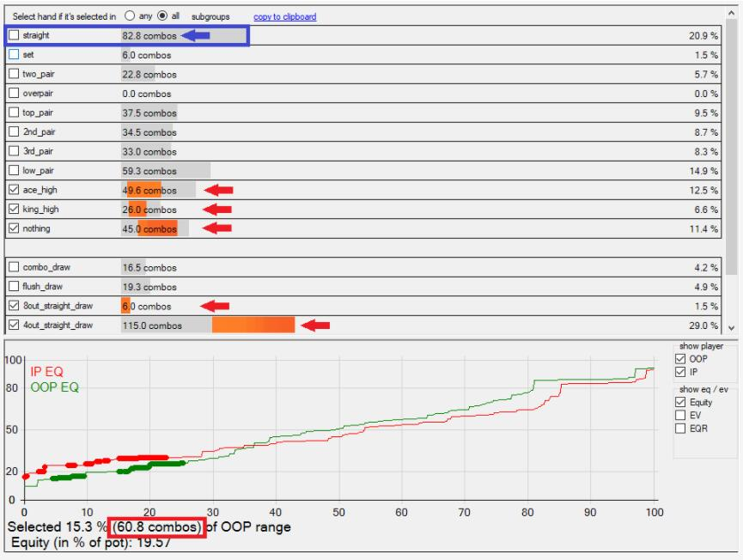Click the Selected 15.3 % summary text
Screen dimensions: 743x560
coord(149,527)
